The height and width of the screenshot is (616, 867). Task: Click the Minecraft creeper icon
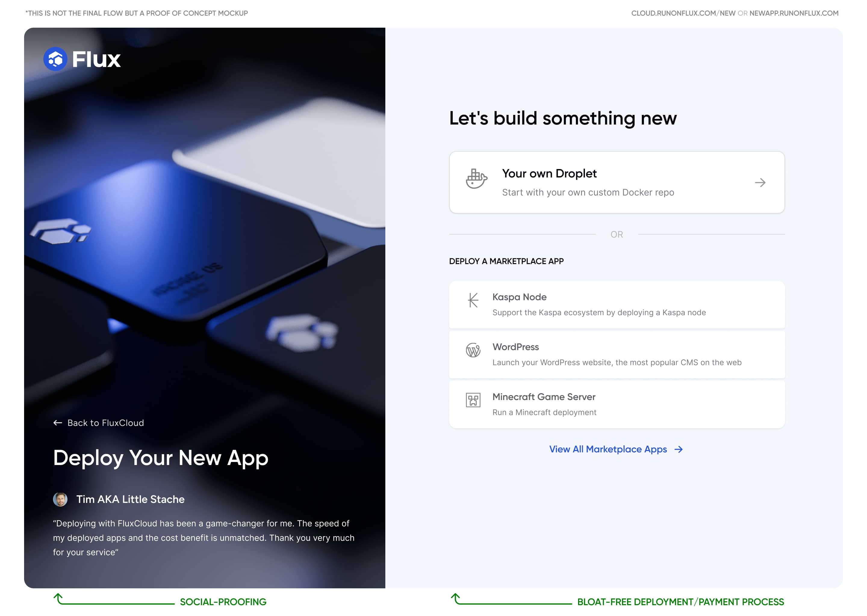473,400
